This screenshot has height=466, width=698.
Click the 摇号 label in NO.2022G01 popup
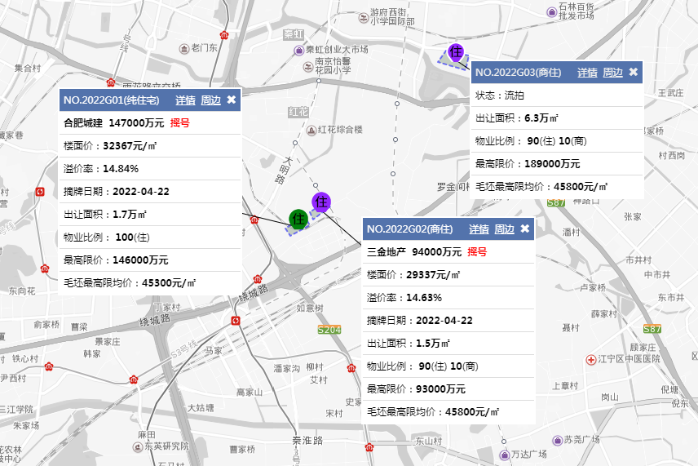point(180,122)
